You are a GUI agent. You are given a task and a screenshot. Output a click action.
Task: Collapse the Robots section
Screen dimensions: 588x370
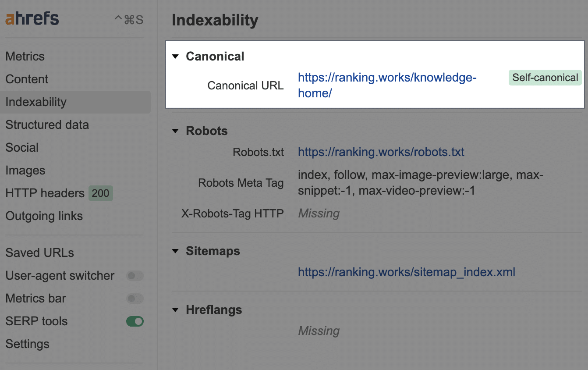click(175, 131)
